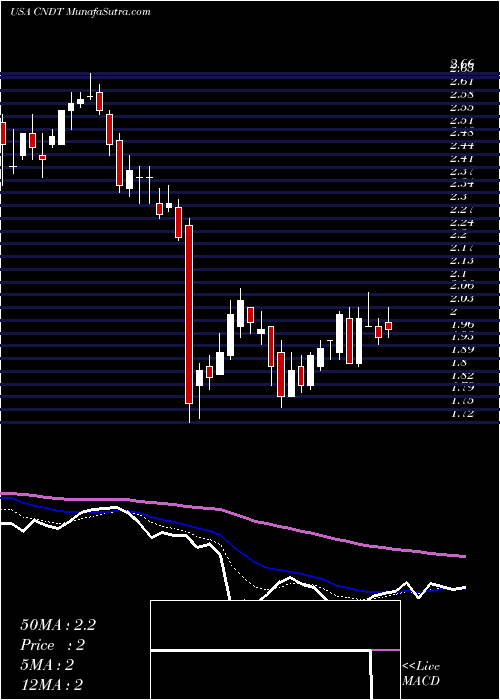Select the 1.82 price axis label
The height and width of the screenshot is (700, 500).
coord(462,375)
